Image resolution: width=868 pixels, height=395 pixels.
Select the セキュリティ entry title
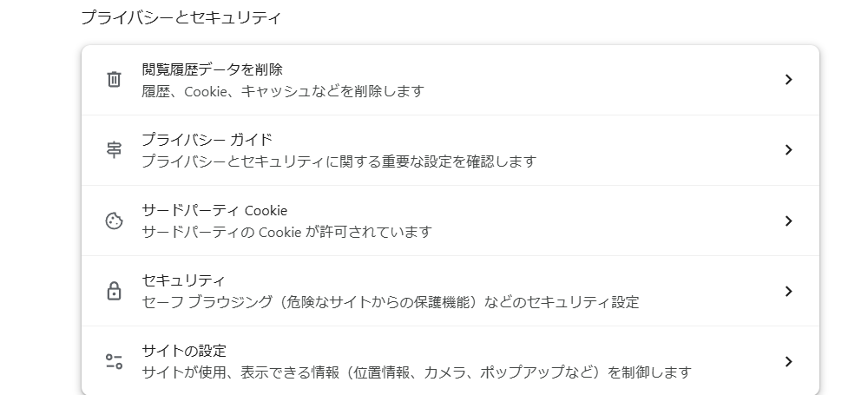(x=183, y=280)
